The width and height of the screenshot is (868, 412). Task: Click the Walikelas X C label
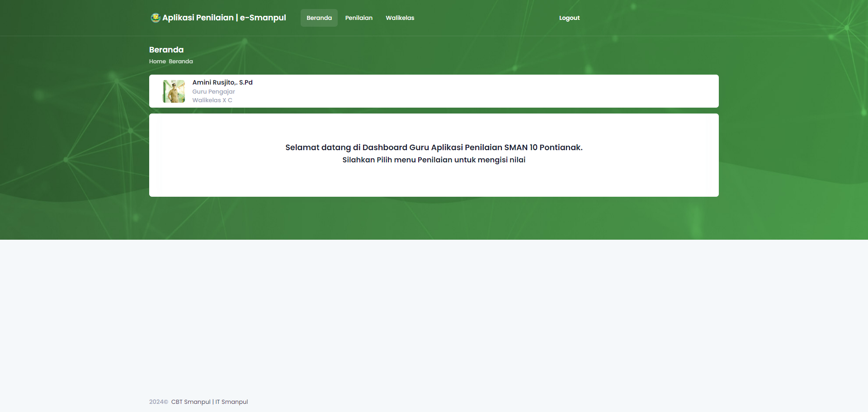[x=212, y=100]
